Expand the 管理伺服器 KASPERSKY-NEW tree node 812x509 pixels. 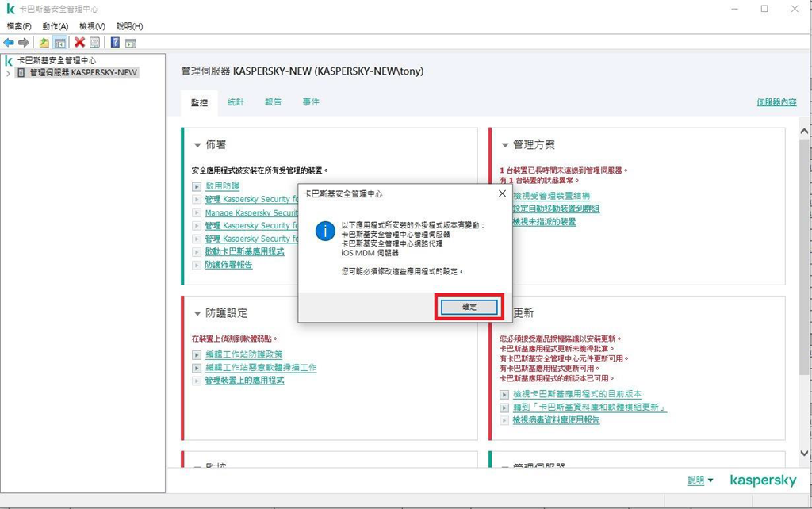[8, 73]
